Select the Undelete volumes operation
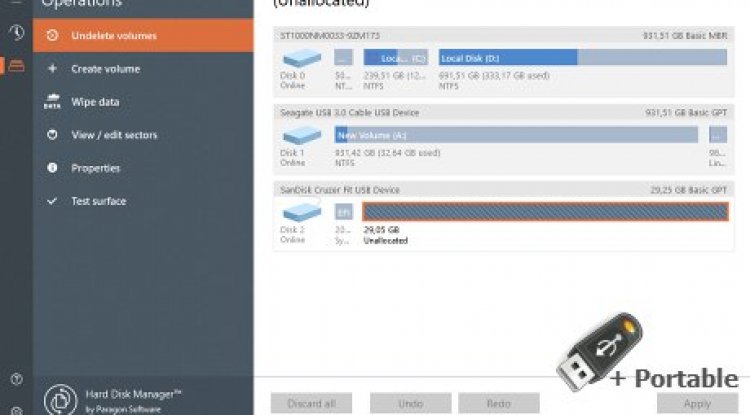The image size is (750, 415). [x=143, y=35]
